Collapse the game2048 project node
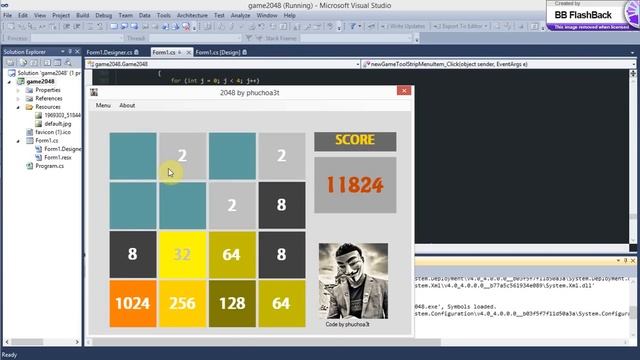 [9, 82]
